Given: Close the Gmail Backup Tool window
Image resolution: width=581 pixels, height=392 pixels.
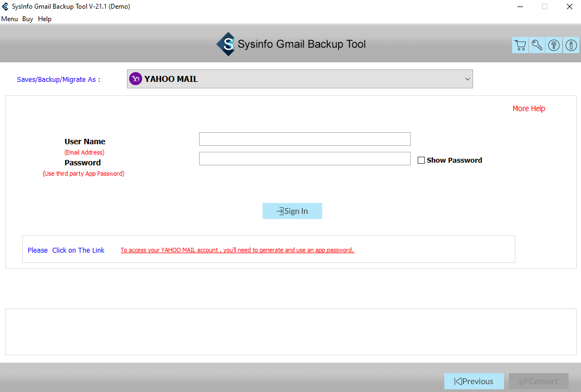Looking at the screenshot, I should point(570,7).
